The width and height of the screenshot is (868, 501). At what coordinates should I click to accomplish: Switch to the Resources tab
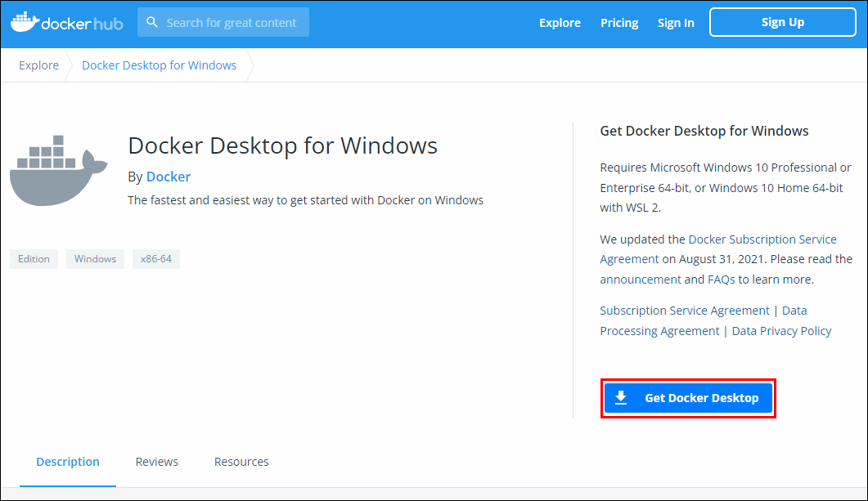point(241,462)
